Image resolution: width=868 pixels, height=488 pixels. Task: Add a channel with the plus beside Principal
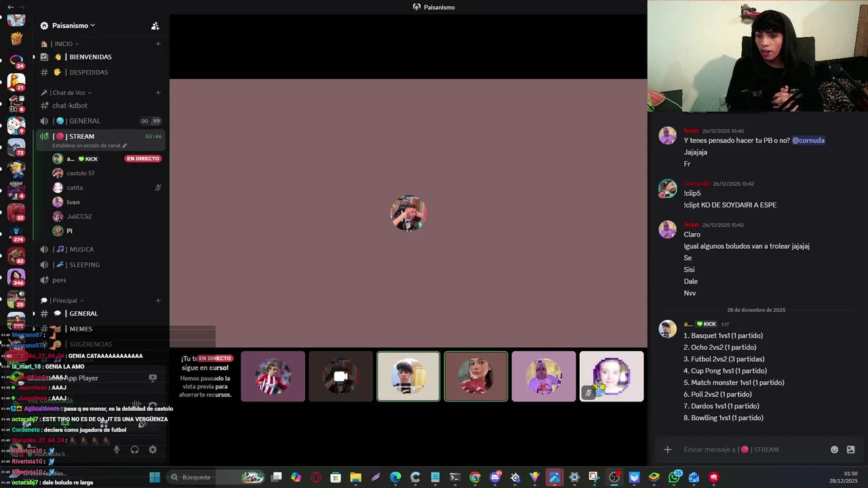pyautogui.click(x=158, y=300)
